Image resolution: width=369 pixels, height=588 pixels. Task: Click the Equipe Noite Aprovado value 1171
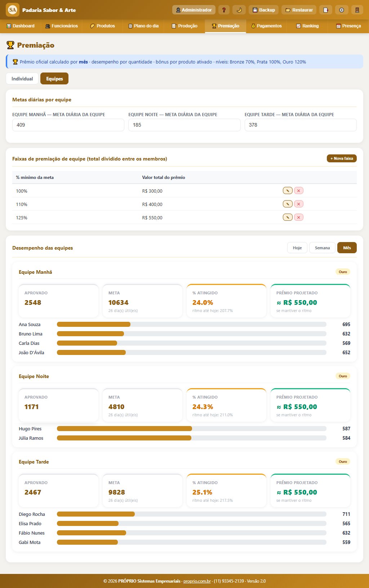[32, 407]
